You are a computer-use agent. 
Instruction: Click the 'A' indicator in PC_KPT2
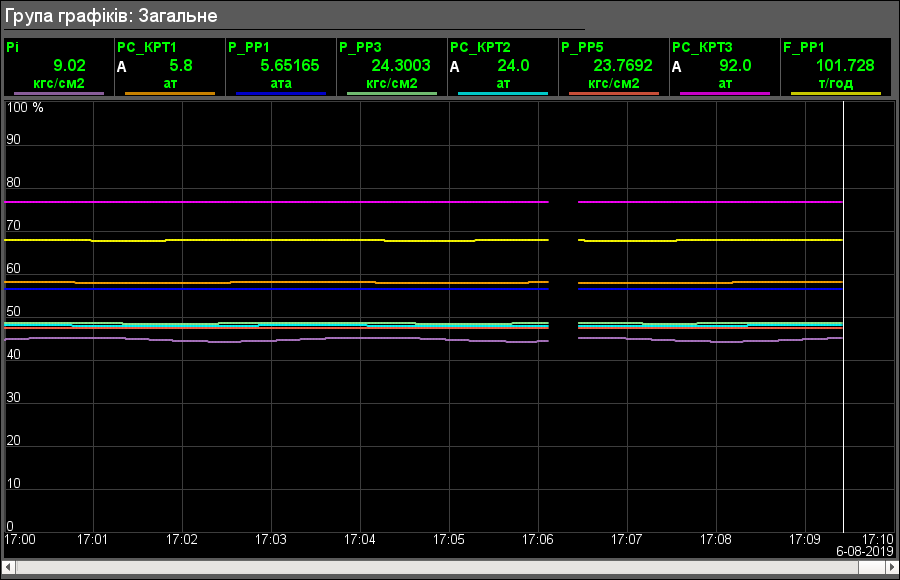(x=455, y=67)
